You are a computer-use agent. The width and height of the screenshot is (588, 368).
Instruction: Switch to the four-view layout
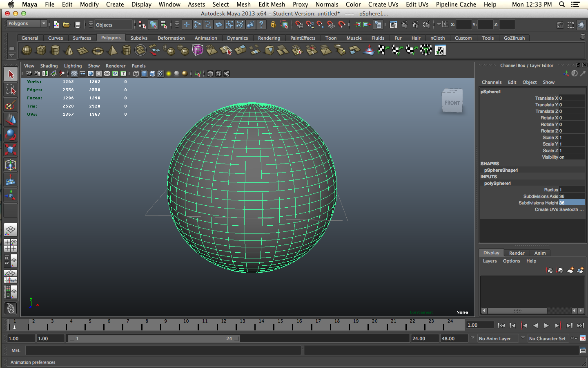click(x=11, y=245)
